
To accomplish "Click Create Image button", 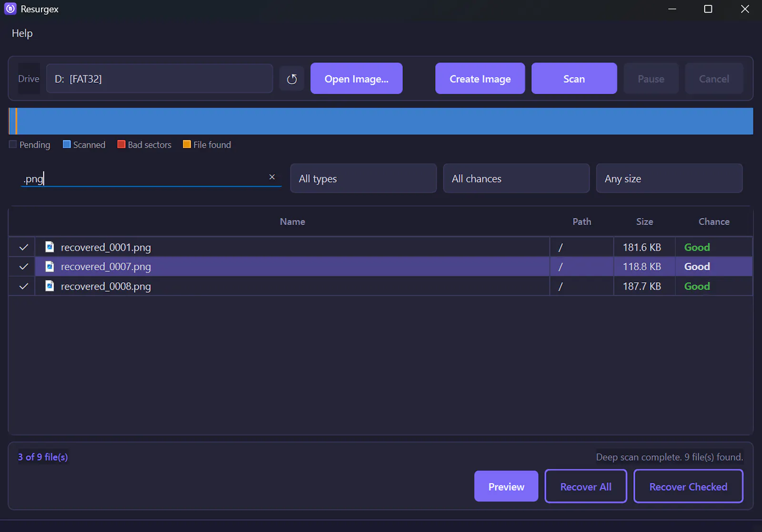I will 480,79.
